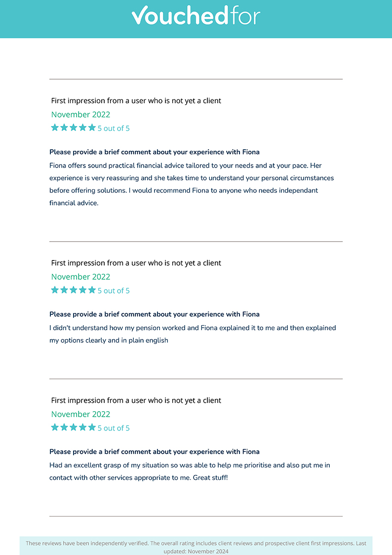
Task: Click review text about sound practical financial advice
Action: click(x=192, y=184)
